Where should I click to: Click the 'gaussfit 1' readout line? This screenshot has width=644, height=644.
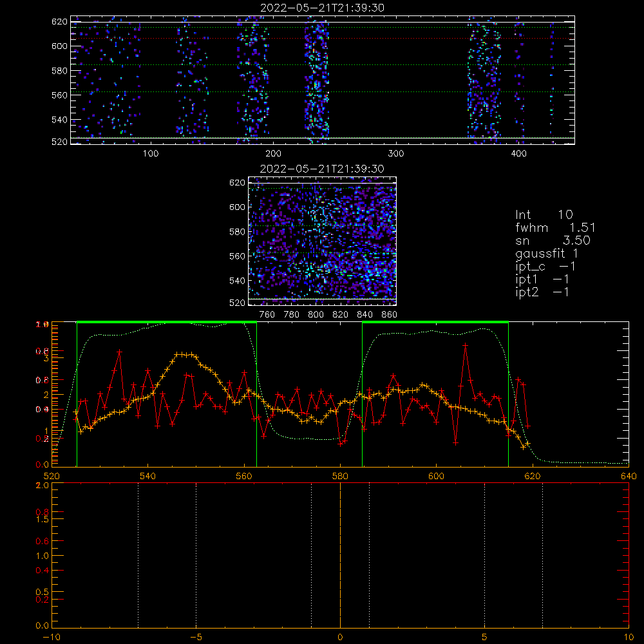[x=547, y=254]
